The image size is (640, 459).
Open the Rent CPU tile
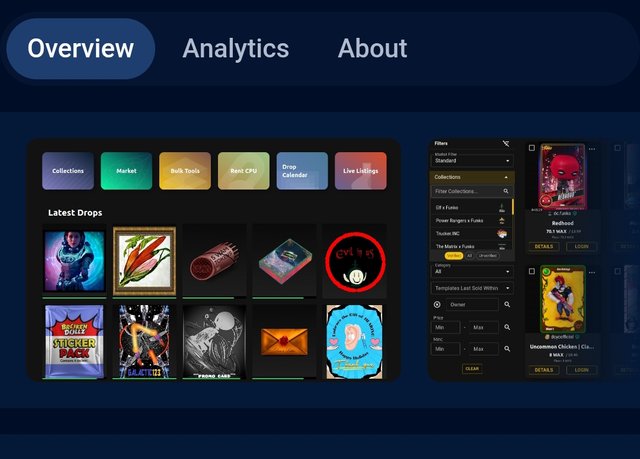pos(244,171)
